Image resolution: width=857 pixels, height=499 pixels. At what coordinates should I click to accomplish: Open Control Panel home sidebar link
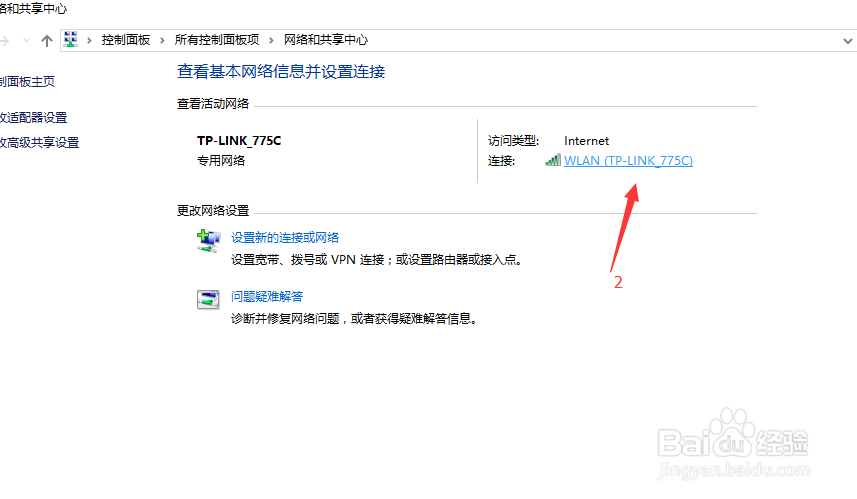[x=27, y=82]
